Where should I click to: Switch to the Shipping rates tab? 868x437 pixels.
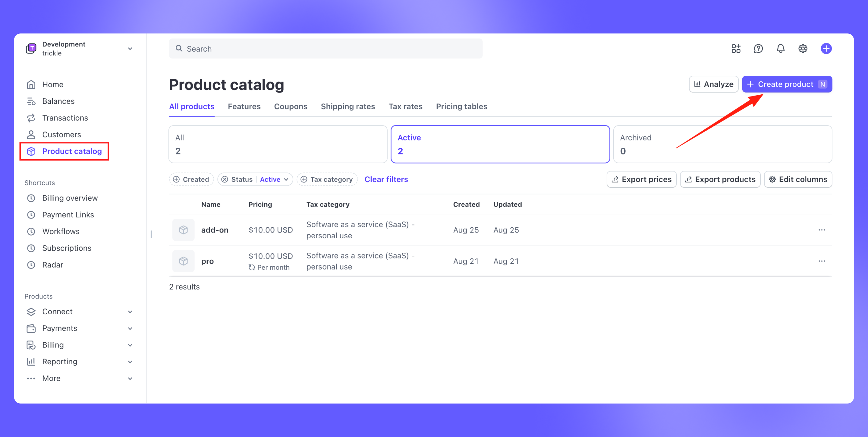pyautogui.click(x=348, y=106)
